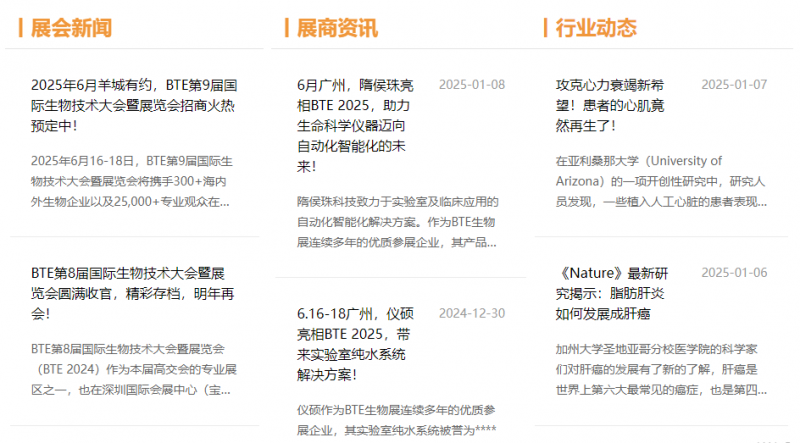Click the date 2024-12-30

pos(472,313)
